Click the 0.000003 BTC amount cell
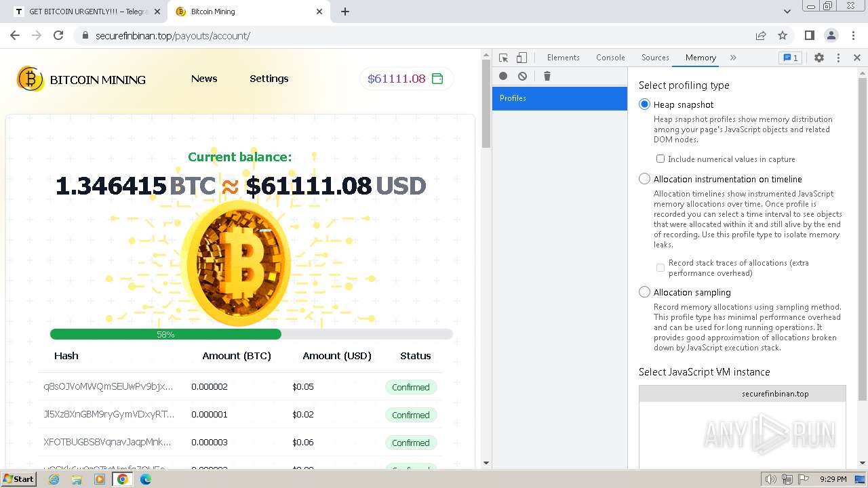Viewport: 868px width, 488px height. (210, 442)
